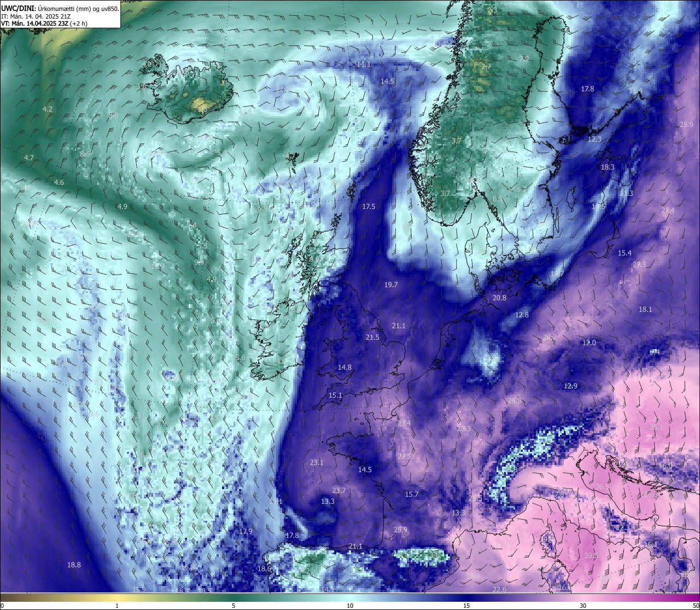Click the 4.2 value label

click(x=48, y=109)
